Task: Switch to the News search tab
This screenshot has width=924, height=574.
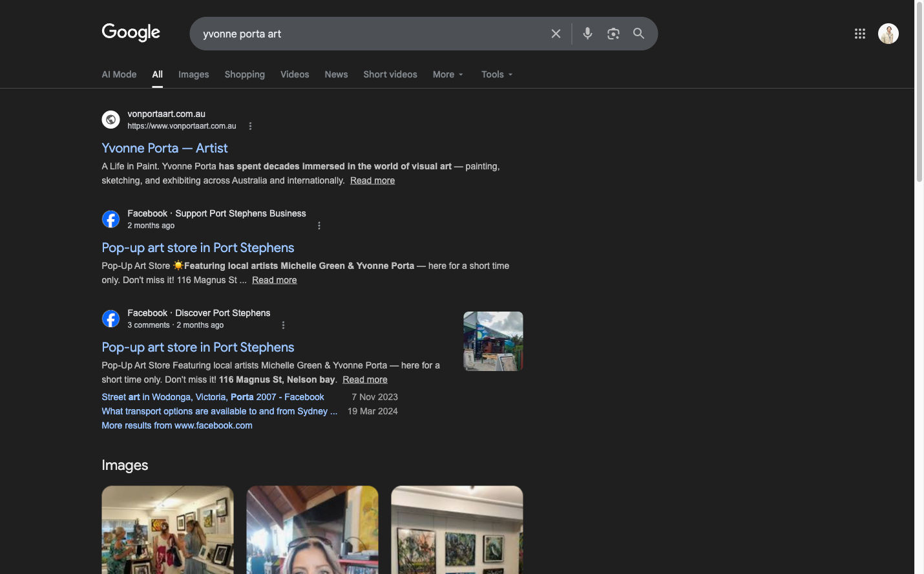Action: 336,74
